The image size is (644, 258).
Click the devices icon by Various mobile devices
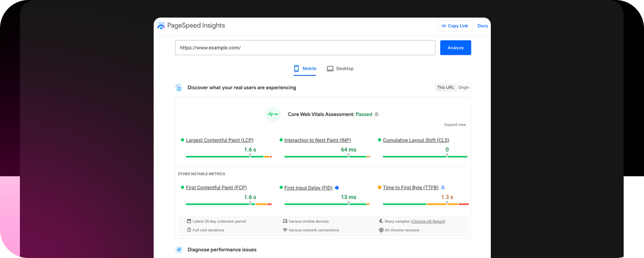click(285, 221)
